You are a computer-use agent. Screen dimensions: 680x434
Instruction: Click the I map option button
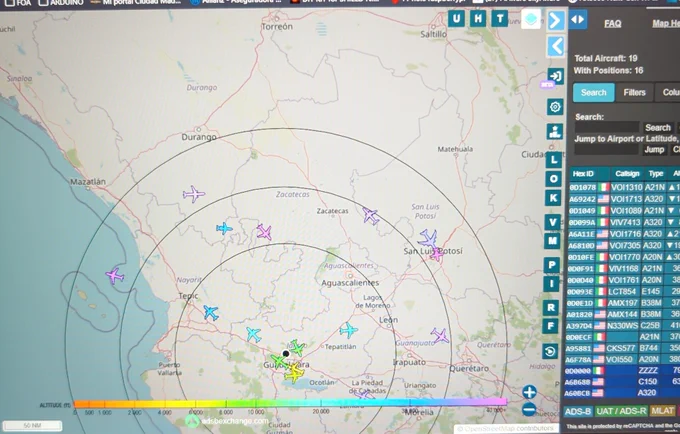552,284
